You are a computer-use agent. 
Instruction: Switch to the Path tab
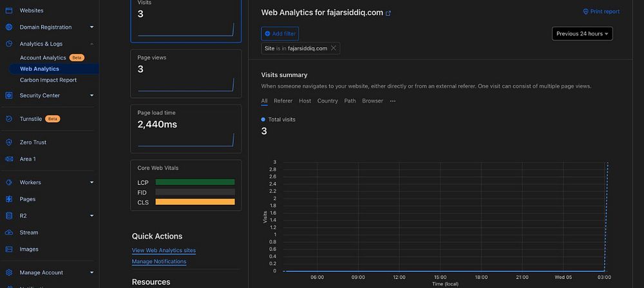point(350,101)
